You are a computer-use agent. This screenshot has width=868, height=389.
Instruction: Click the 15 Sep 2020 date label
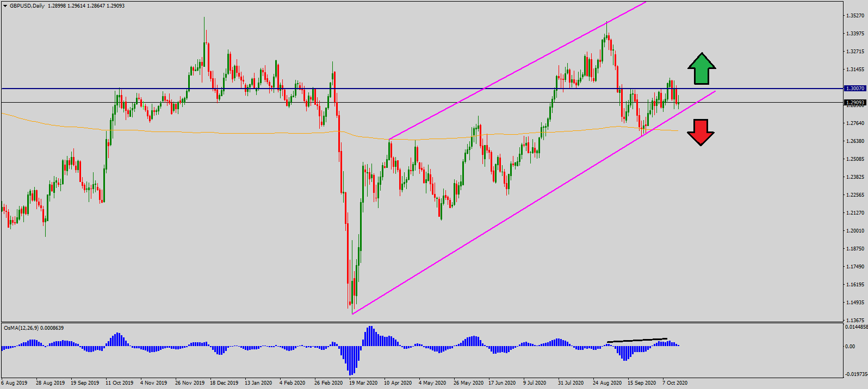click(x=642, y=383)
